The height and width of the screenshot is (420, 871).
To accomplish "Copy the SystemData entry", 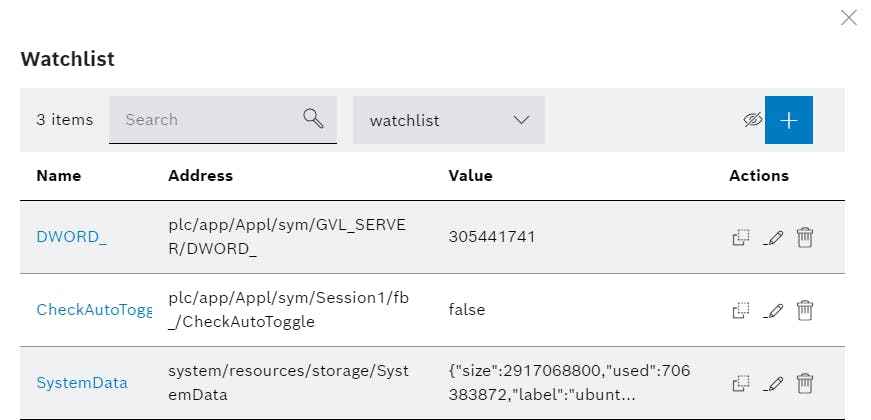I will pos(741,383).
